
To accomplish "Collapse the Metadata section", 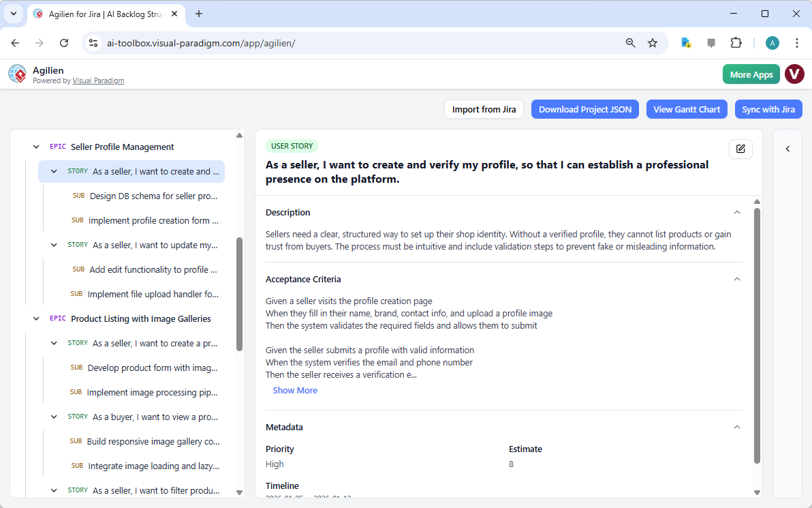I will pos(736,426).
